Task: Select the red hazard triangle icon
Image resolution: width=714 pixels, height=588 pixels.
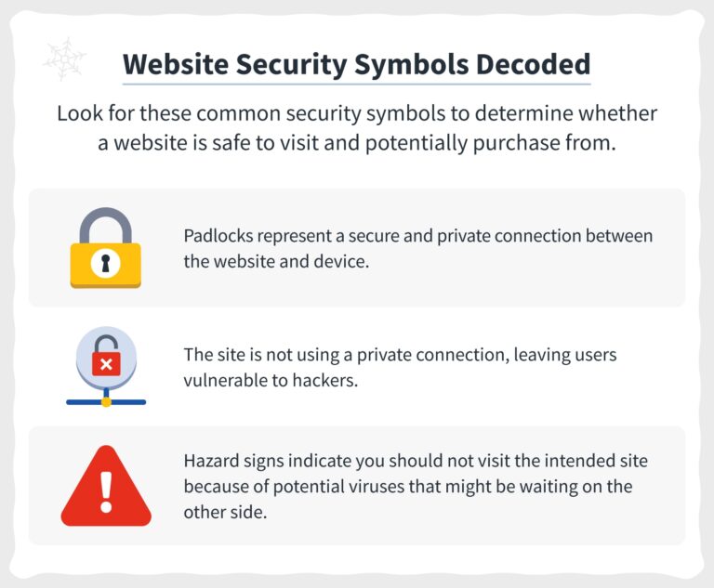Action: (105, 486)
